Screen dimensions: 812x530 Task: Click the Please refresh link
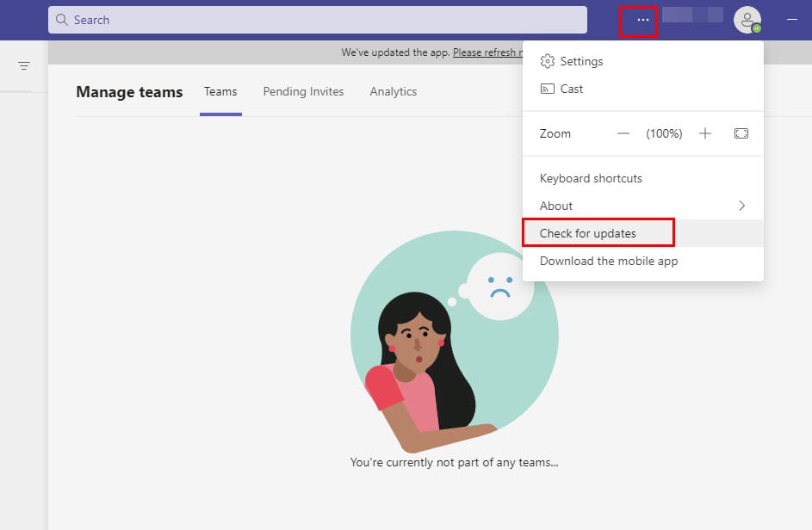point(487,52)
